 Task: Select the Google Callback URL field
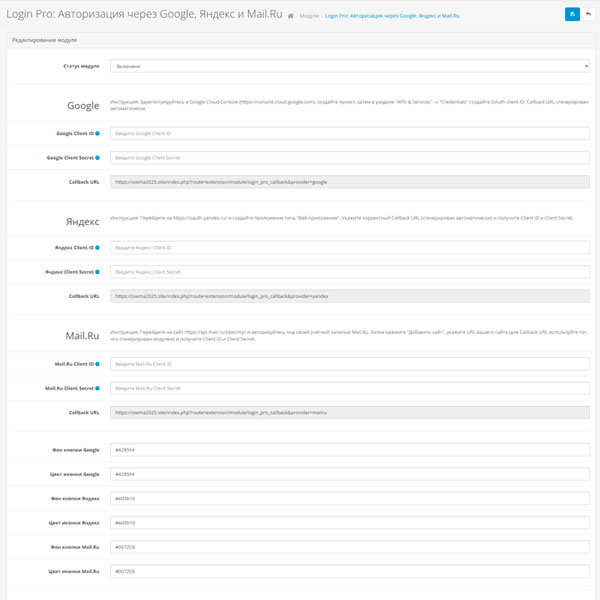click(350, 182)
